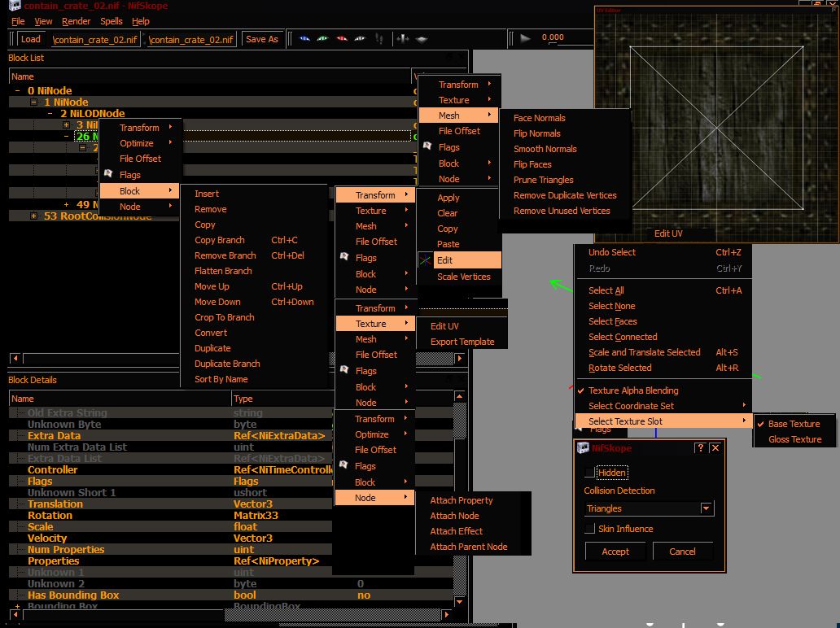Click the NifSkope dialog title icon
This screenshot has width=840, height=628.
pos(583,448)
